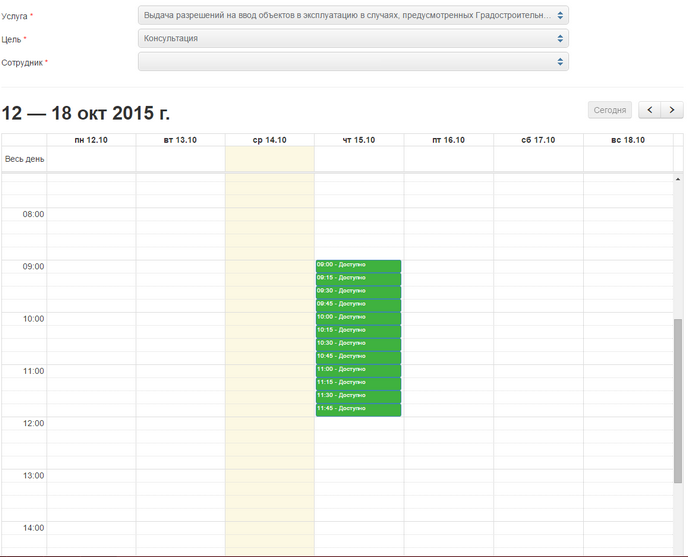This screenshot has height=557, width=688.
Task: Go to previous week with left arrow
Action: (650, 110)
